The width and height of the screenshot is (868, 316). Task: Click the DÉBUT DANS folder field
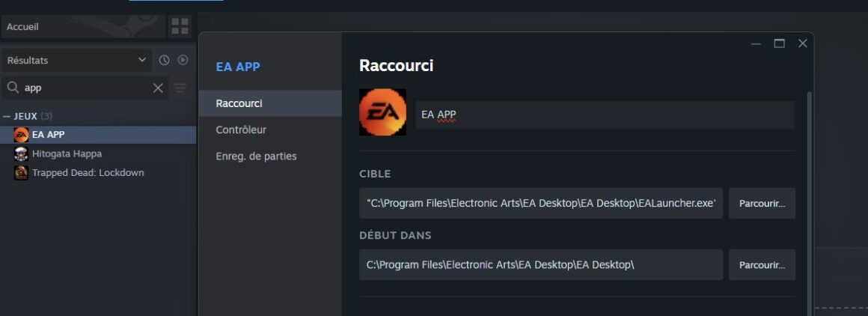(x=541, y=265)
